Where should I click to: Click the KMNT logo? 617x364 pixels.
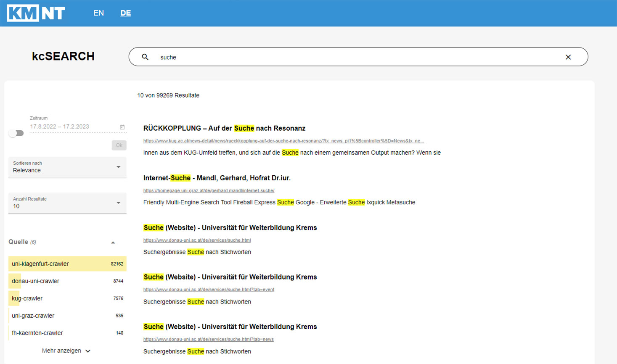(36, 13)
